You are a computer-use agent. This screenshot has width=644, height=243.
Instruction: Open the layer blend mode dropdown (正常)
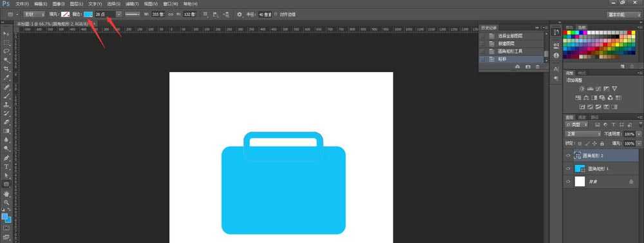(x=583, y=134)
